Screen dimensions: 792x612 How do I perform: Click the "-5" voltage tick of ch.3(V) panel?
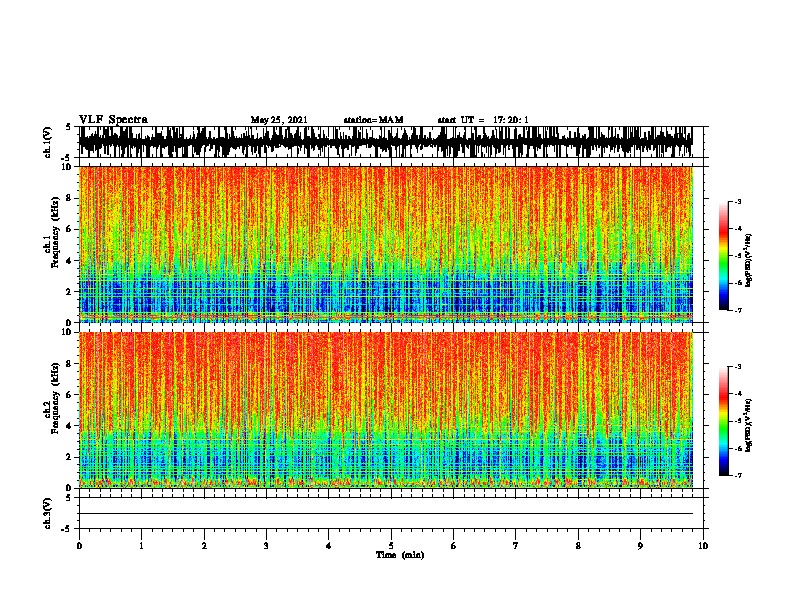click(66, 528)
